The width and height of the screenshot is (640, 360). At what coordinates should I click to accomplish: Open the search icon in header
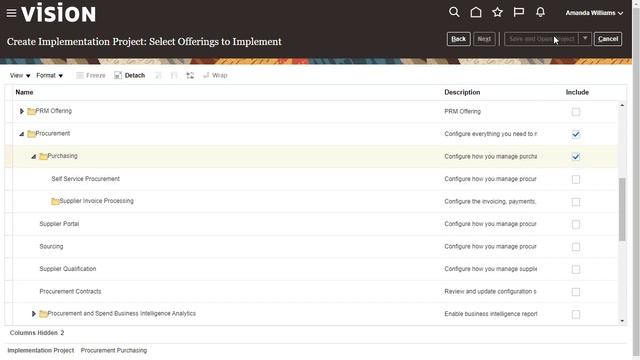pyautogui.click(x=454, y=12)
